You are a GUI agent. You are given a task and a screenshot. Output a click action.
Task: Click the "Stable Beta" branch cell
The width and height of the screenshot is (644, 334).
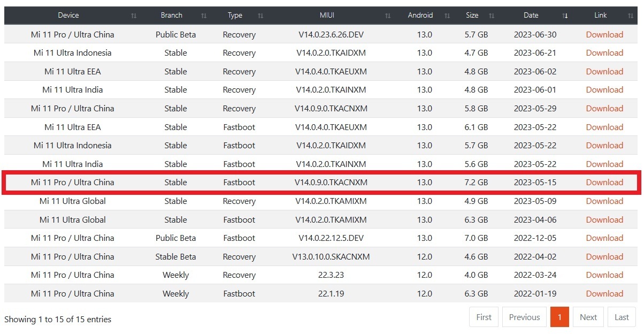[x=175, y=257]
